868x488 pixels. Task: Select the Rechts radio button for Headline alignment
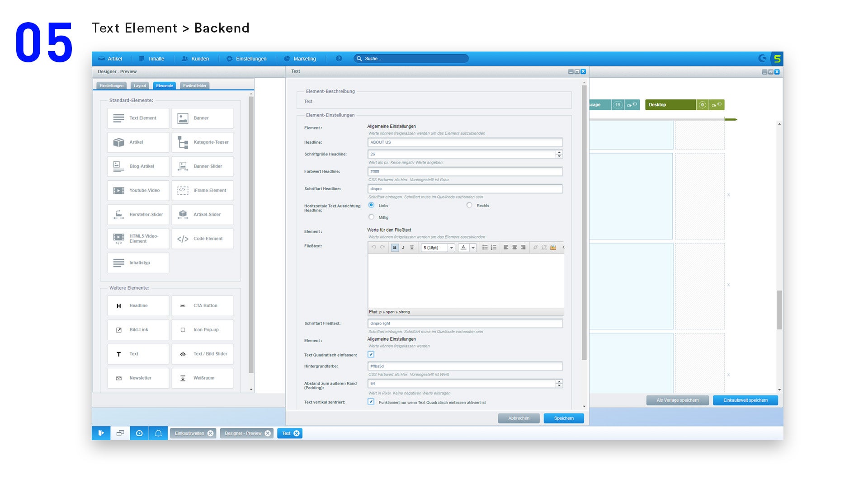coord(469,205)
